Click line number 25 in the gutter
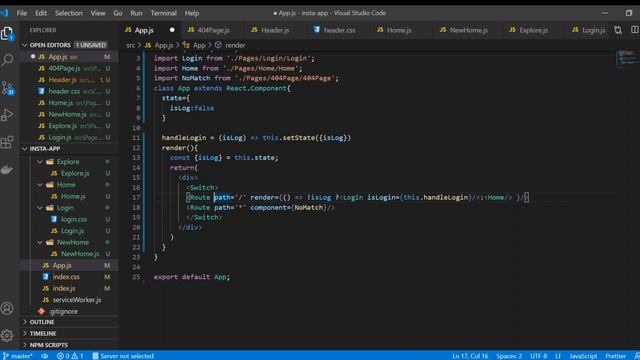The image size is (640, 360). point(136,277)
